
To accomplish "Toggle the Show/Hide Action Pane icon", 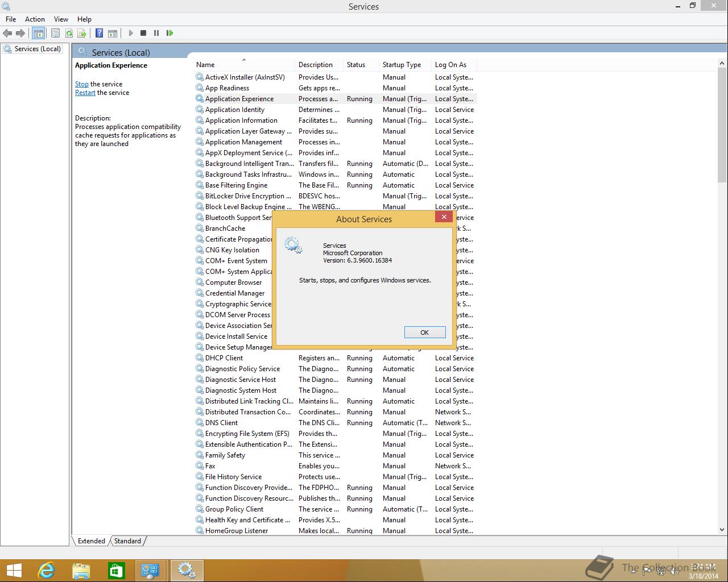I will tap(113, 33).
